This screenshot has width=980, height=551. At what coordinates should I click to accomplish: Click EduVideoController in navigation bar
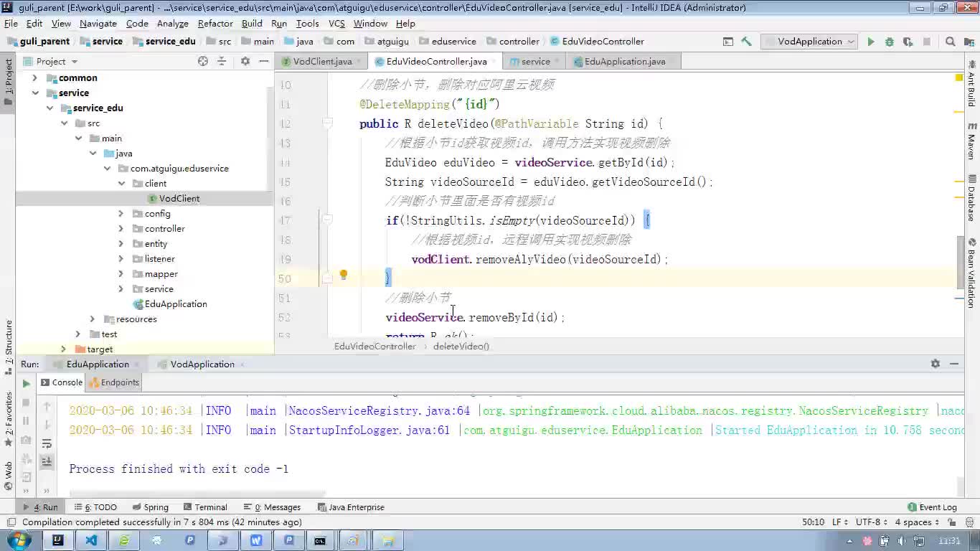597,42
